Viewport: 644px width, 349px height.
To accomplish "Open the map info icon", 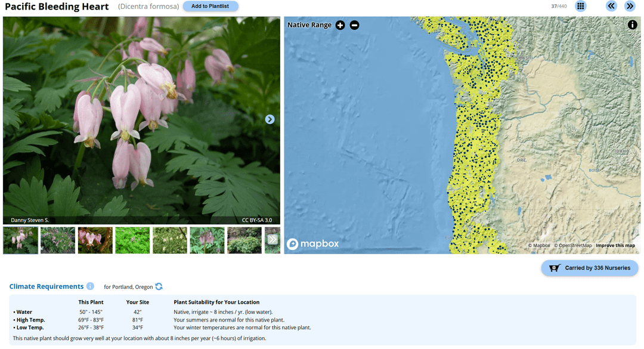I will tap(632, 25).
